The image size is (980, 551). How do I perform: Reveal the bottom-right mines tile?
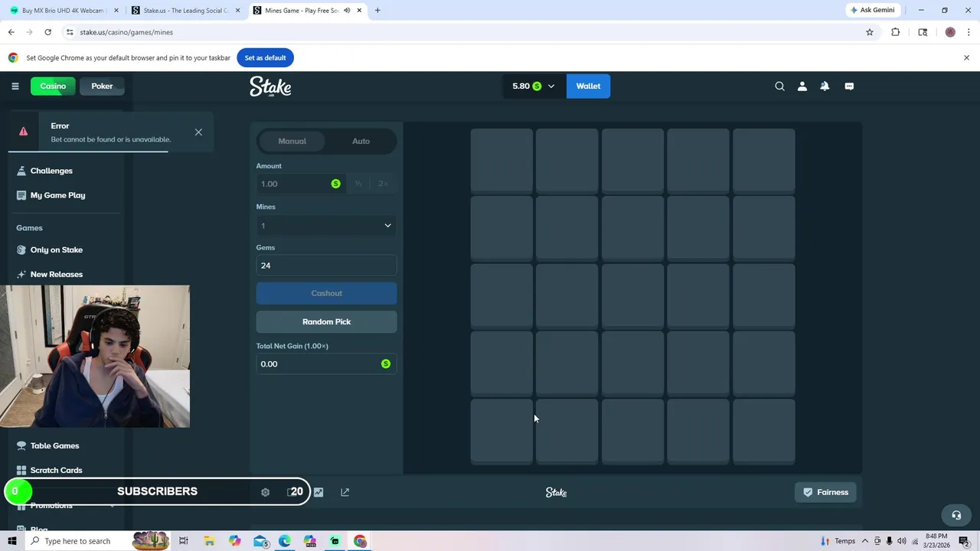pyautogui.click(x=763, y=431)
